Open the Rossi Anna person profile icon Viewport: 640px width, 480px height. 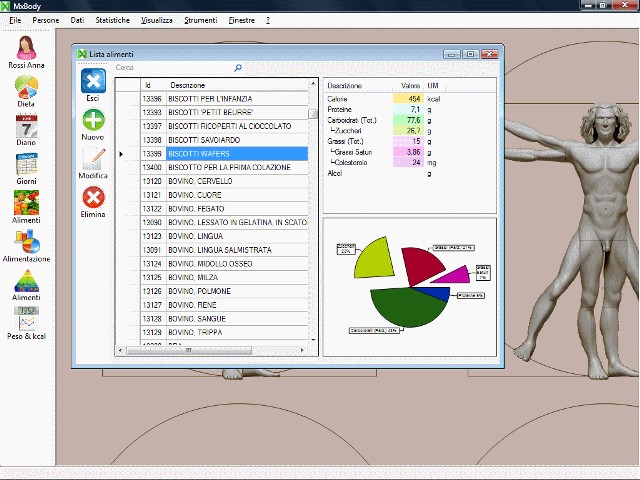coord(26,47)
